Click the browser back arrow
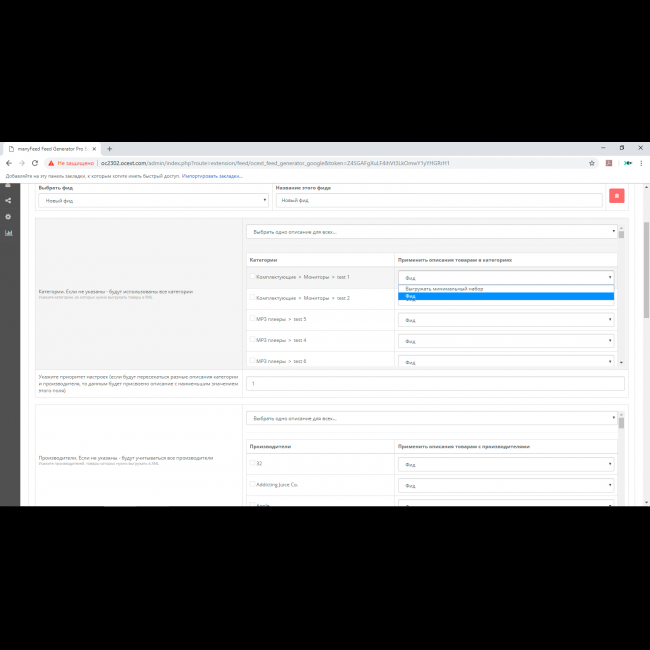Viewport: 650px width, 650px height. 9,163
